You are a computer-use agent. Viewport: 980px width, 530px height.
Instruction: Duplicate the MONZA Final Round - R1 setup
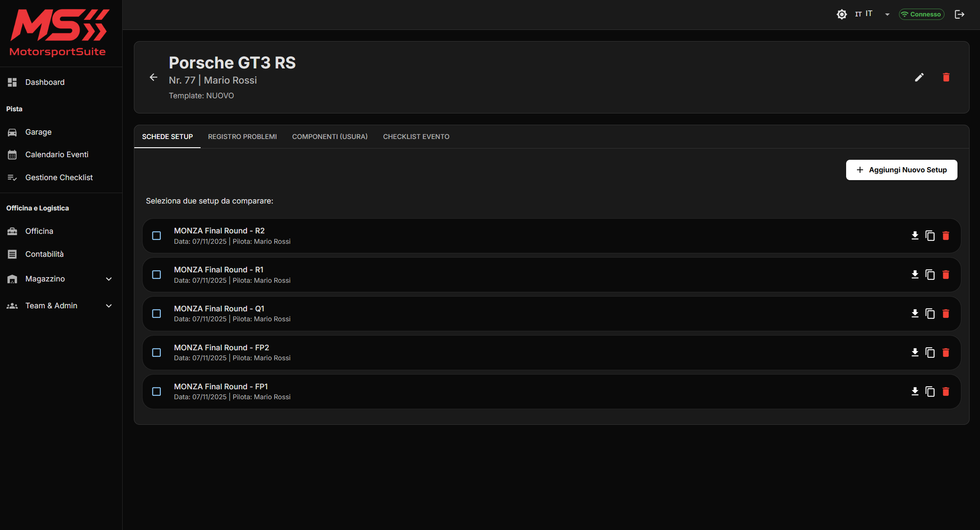[x=930, y=275]
